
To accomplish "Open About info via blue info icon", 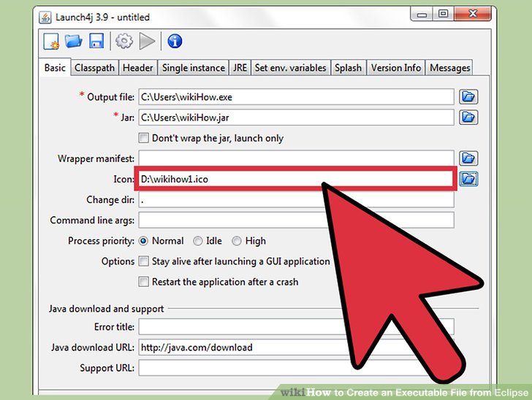I will [175, 42].
